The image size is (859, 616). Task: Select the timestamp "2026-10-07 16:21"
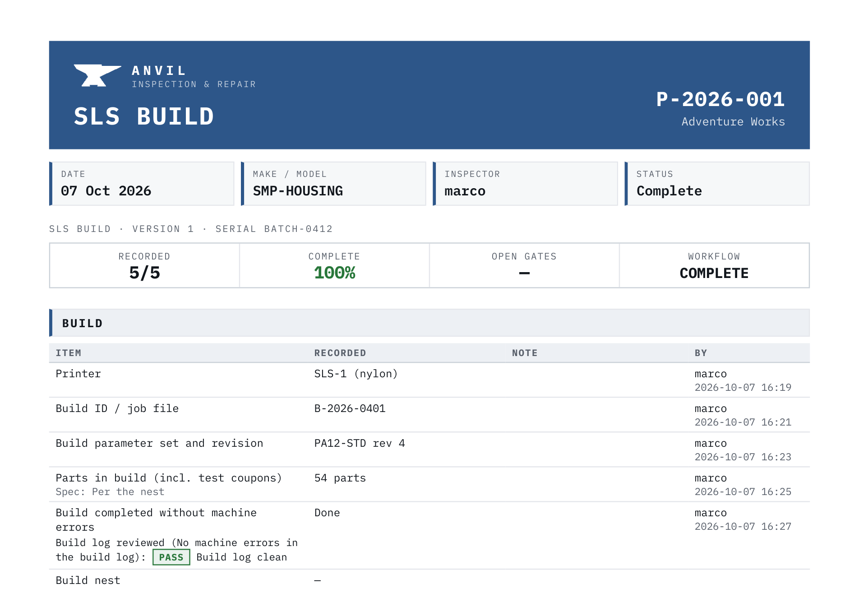click(743, 422)
